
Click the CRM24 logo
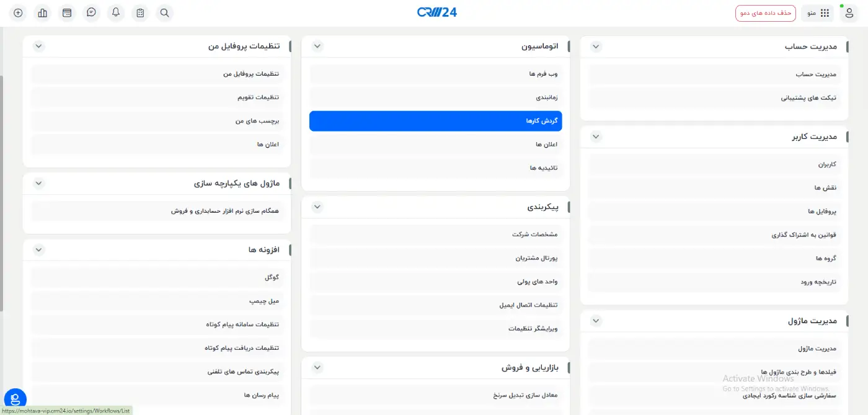[437, 12]
